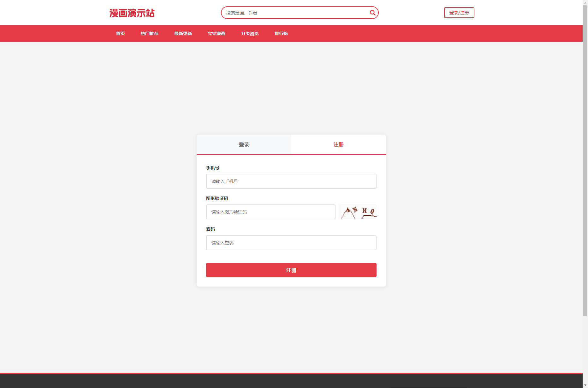Screen dimensions: 588x388
Task: Click the password input field
Action: click(x=291, y=243)
